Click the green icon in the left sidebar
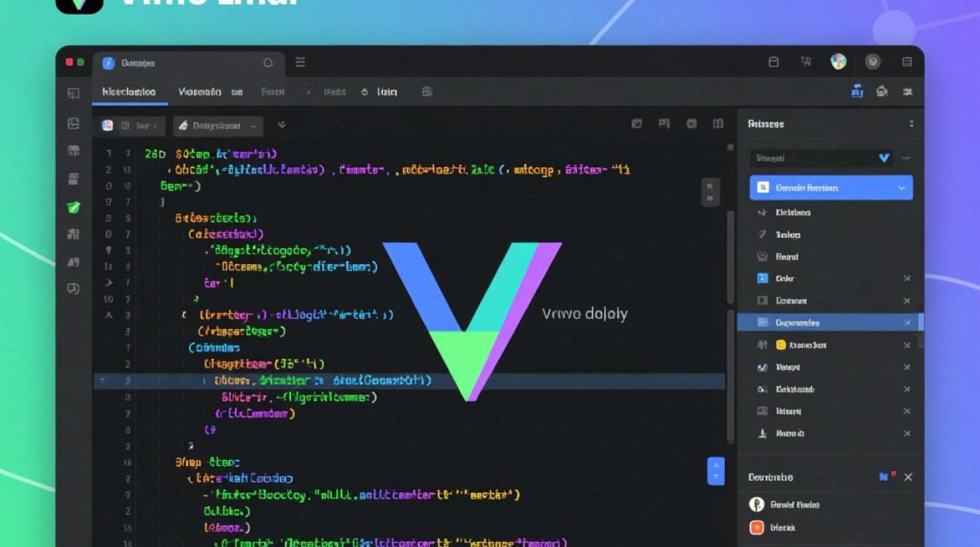980x547 pixels. (x=74, y=207)
